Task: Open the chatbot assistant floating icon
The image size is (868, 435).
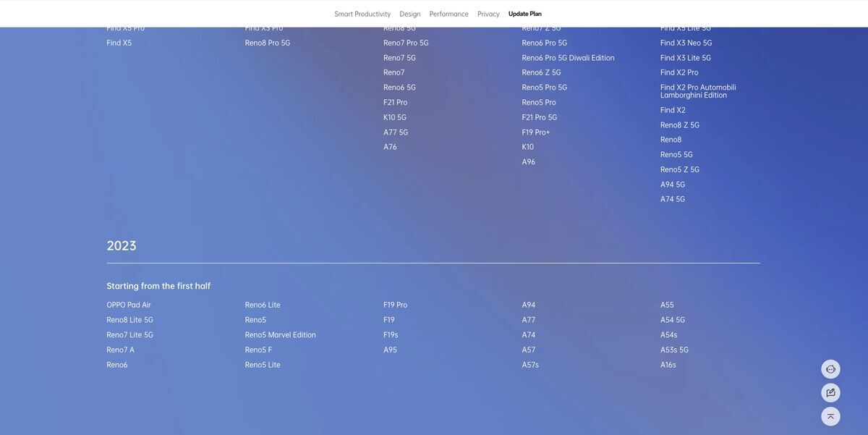Action: [x=830, y=369]
